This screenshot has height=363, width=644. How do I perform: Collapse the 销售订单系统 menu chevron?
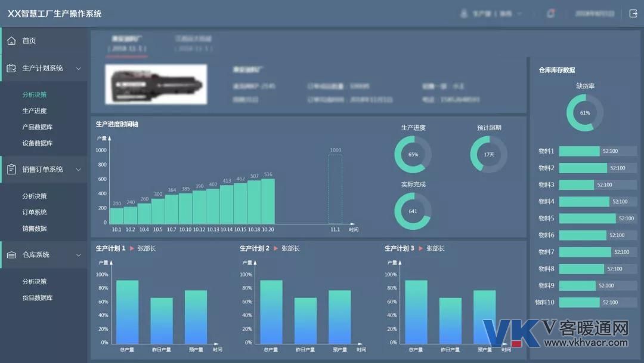coord(79,170)
